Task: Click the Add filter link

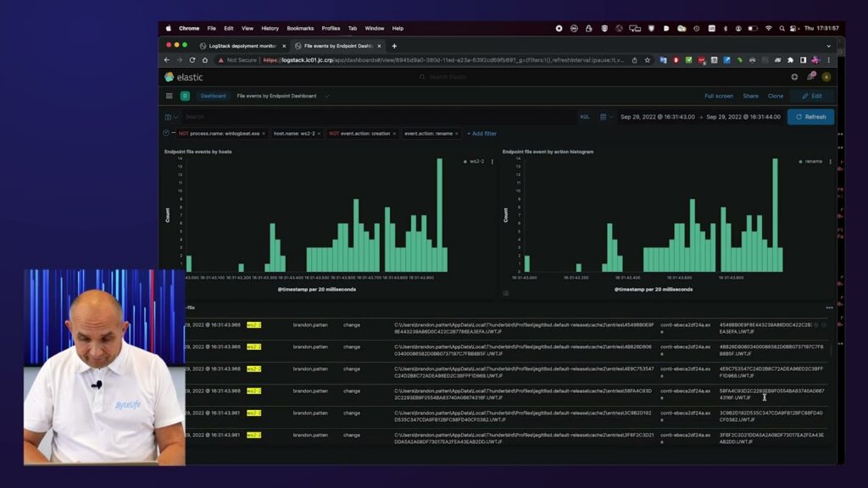Action: (x=481, y=133)
